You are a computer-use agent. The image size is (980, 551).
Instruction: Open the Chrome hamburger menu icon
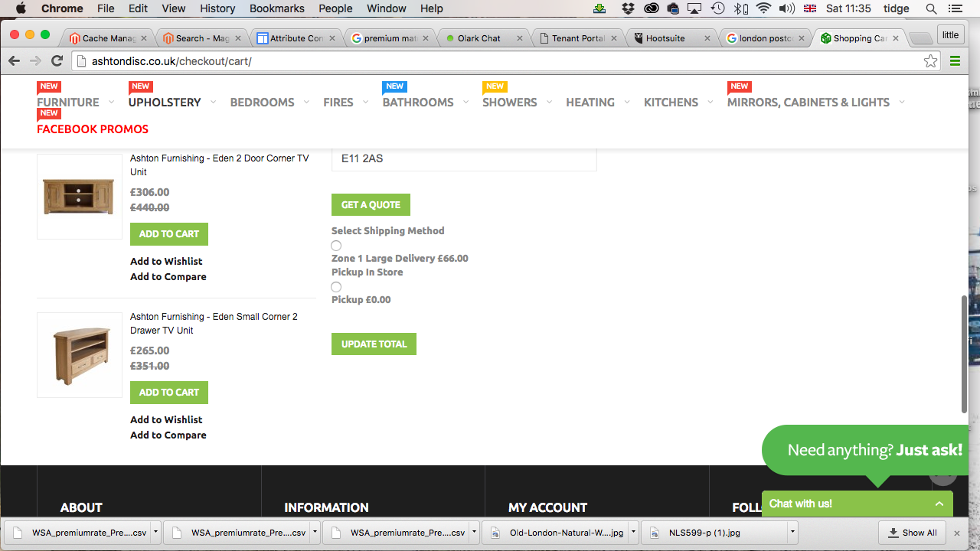click(955, 61)
